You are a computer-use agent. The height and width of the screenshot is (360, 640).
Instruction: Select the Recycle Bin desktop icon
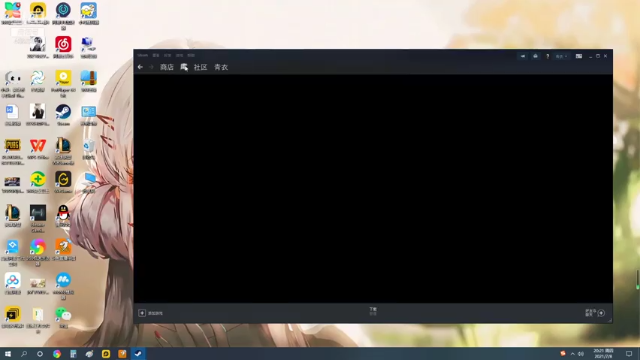coord(89,149)
